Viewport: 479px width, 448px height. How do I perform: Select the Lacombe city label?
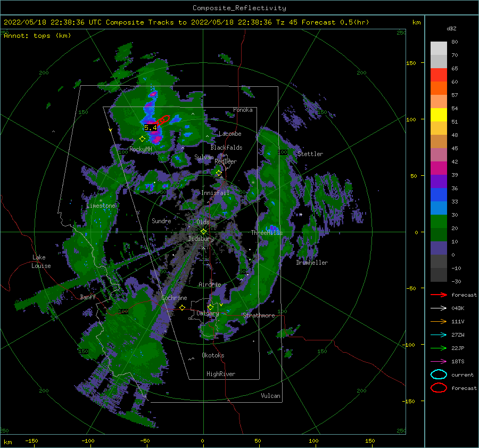[x=230, y=134]
